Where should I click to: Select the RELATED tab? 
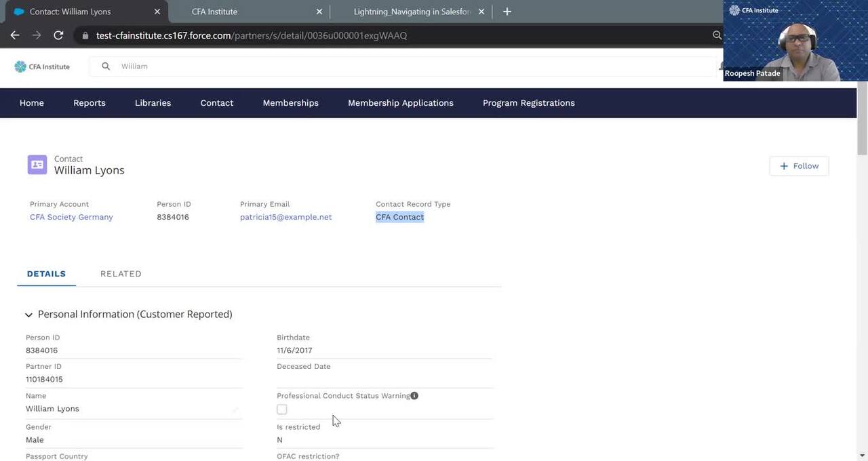coord(121,274)
